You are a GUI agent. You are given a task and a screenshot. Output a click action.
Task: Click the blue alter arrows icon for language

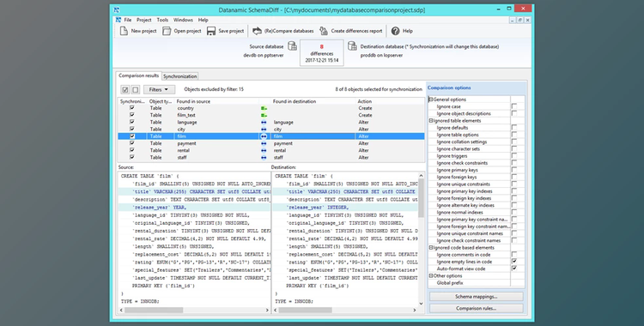(264, 123)
